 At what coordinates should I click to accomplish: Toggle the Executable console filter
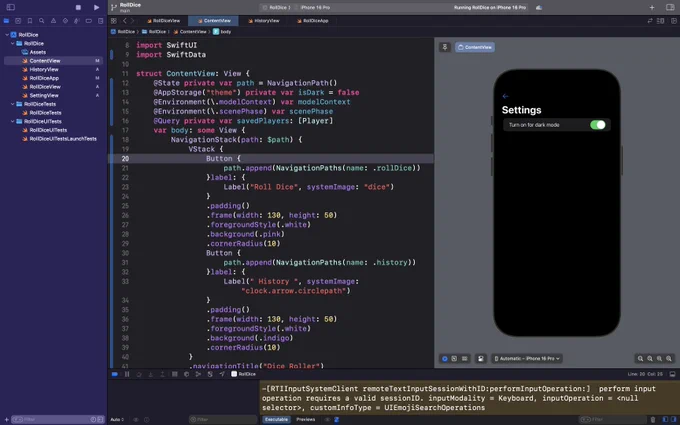click(x=276, y=419)
